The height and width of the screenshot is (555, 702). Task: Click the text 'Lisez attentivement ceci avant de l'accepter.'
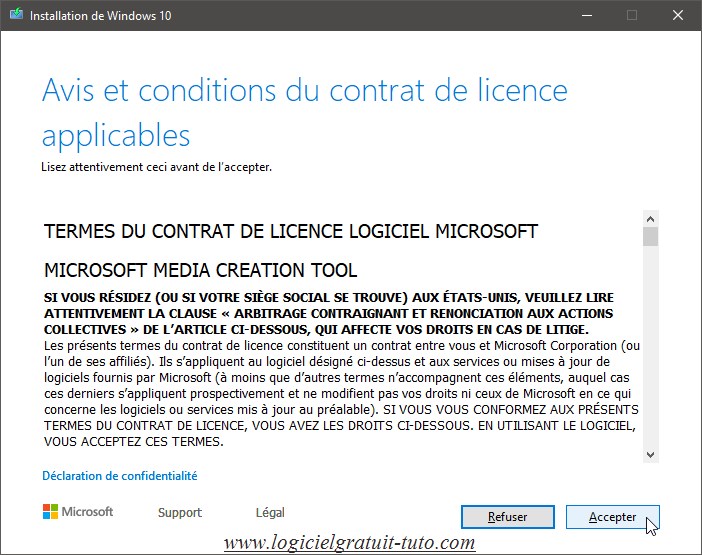point(157,167)
